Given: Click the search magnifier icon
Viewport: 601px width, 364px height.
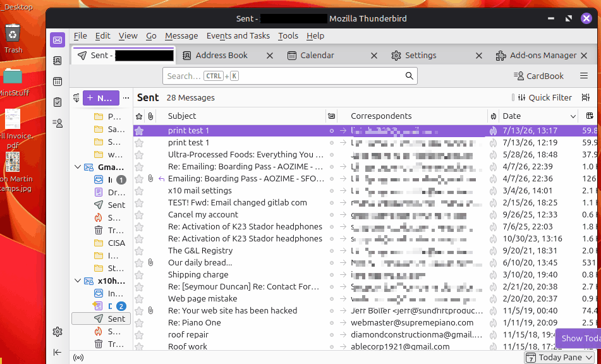Looking at the screenshot, I should [x=410, y=76].
